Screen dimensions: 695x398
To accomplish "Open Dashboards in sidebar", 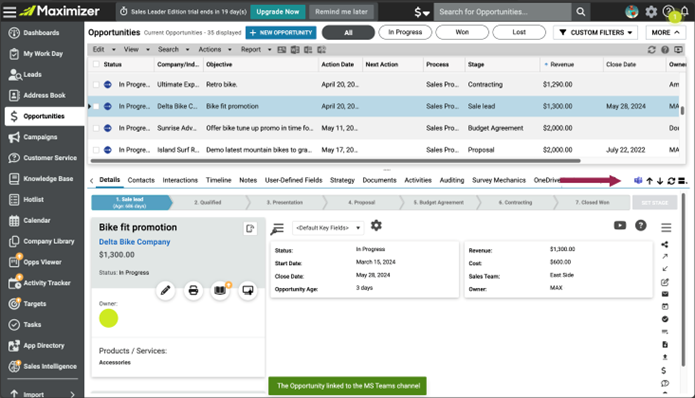I will click(41, 33).
